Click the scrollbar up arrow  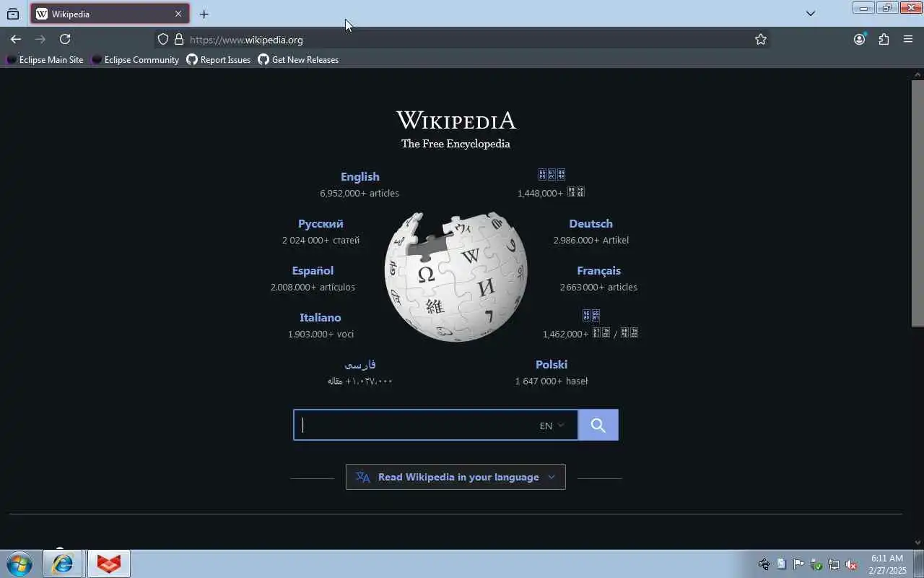(x=918, y=74)
